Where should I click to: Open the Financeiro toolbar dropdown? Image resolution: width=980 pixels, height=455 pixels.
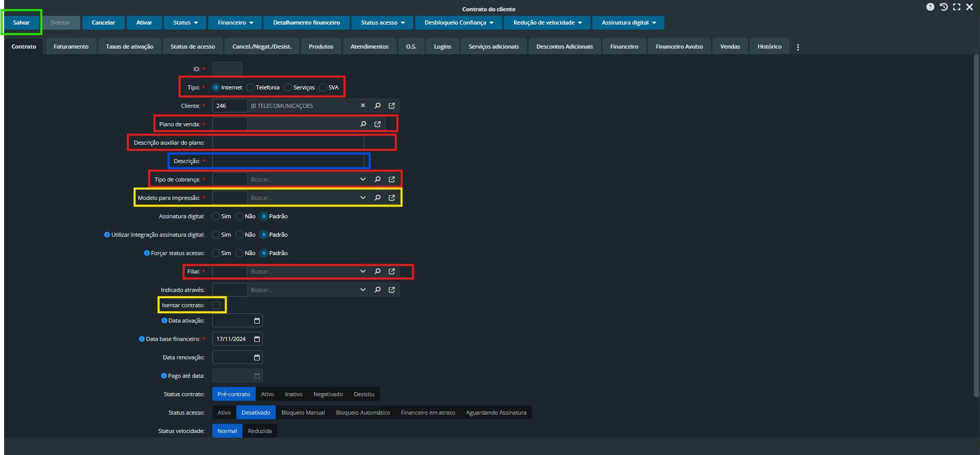click(235, 22)
